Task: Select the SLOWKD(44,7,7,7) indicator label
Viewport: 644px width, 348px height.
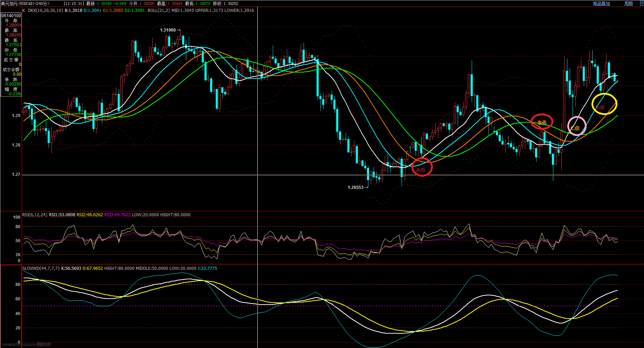Action: 41,268
